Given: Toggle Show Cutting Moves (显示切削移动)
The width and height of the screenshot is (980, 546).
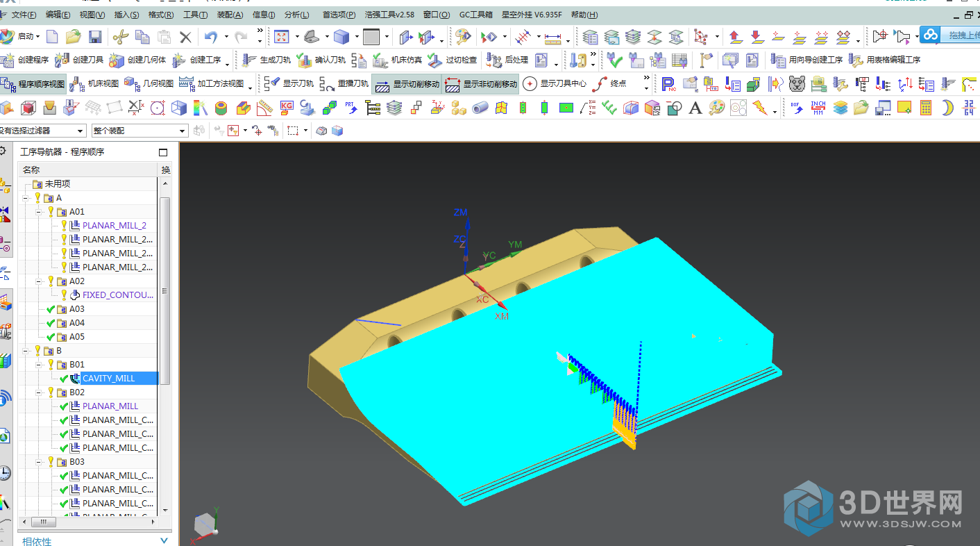Looking at the screenshot, I should [407, 84].
